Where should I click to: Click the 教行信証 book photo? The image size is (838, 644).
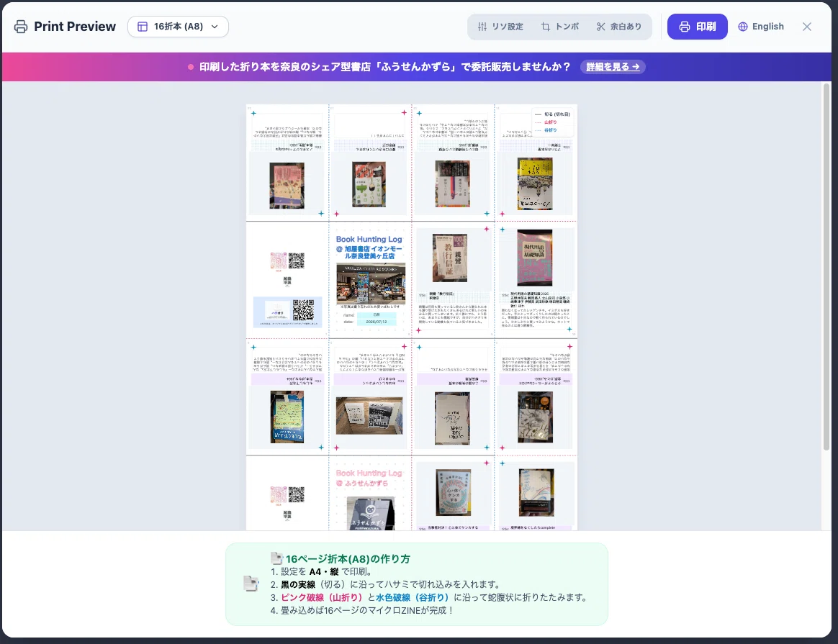pyautogui.click(x=449, y=258)
